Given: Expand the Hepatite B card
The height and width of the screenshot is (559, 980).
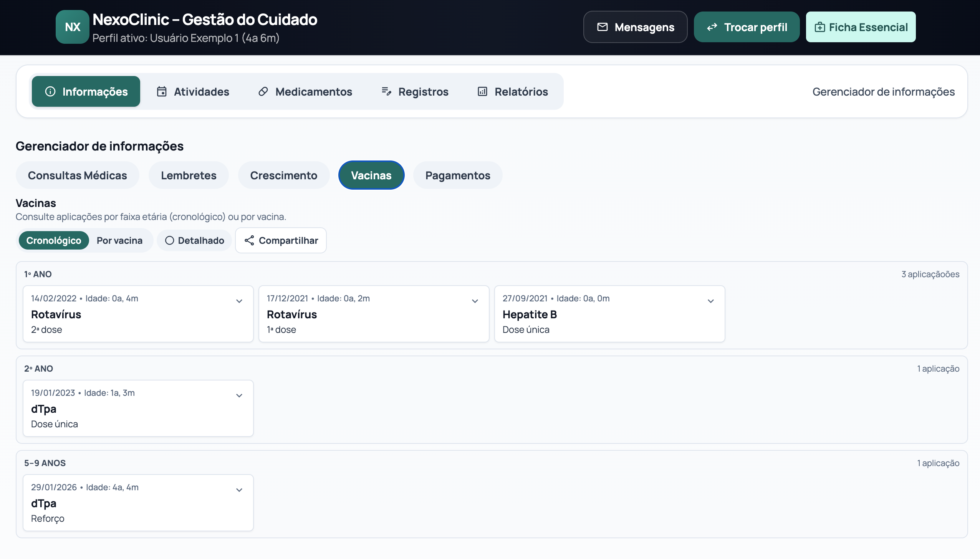Looking at the screenshot, I should coord(711,301).
